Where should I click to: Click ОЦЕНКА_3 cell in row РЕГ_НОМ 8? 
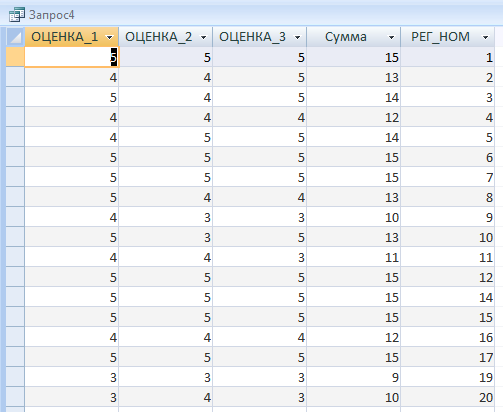tap(260, 197)
